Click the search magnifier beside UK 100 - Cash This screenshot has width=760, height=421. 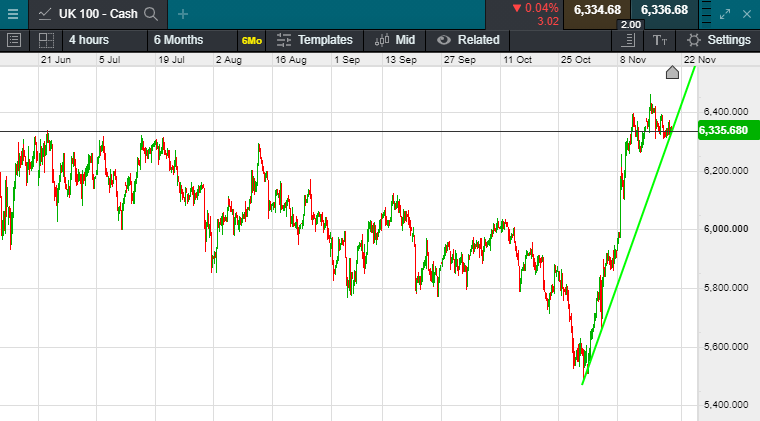151,13
